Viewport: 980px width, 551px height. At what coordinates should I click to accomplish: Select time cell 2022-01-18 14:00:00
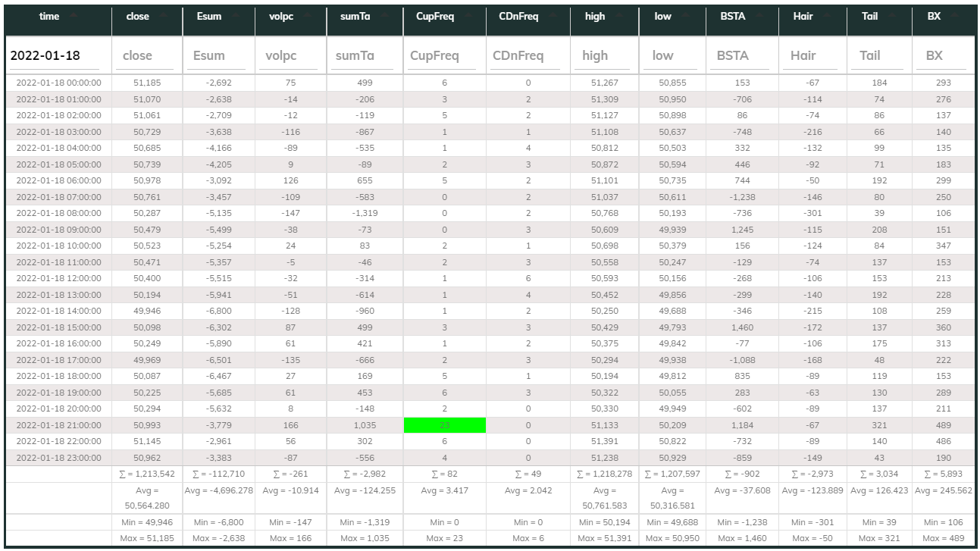58,311
